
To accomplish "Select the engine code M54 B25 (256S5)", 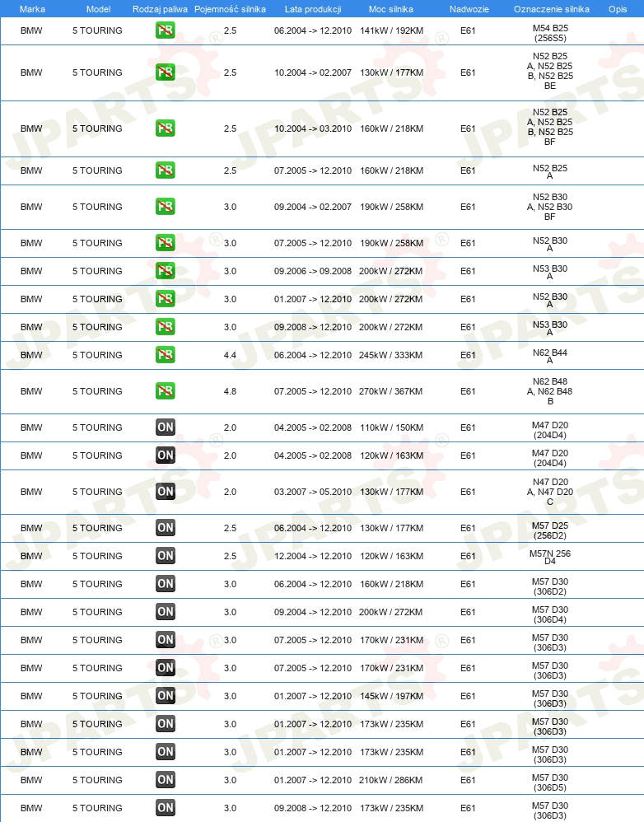I will 550,33.
